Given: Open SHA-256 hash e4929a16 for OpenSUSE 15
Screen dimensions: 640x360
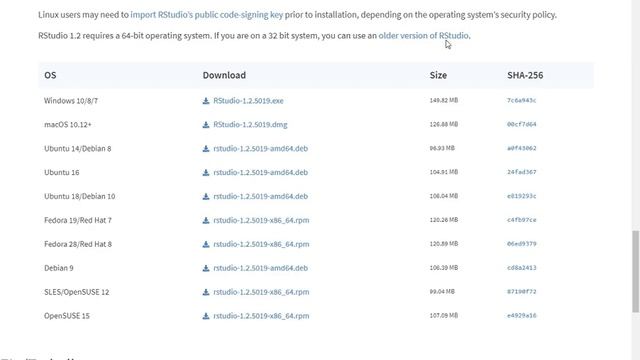Looking at the screenshot, I should coord(522,316).
